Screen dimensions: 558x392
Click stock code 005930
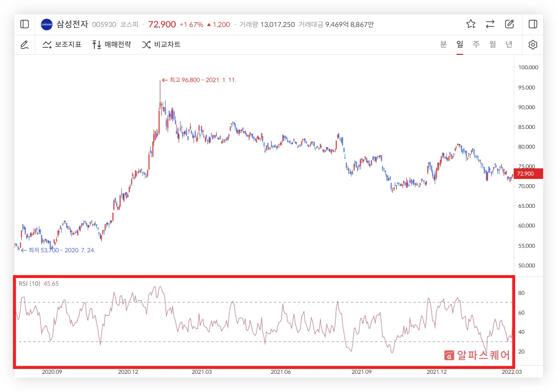coord(104,25)
